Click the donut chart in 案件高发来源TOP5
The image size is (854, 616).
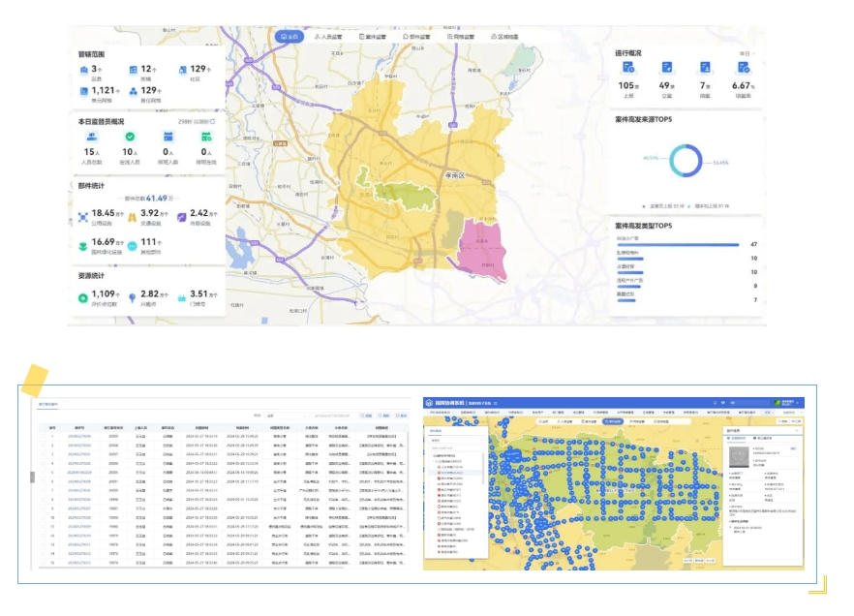(x=686, y=160)
